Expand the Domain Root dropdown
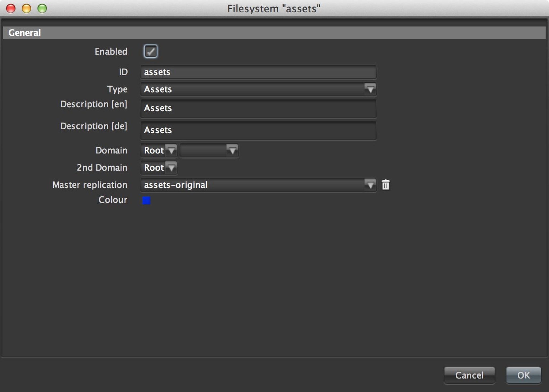The width and height of the screenshot is (549, 392). pos(171,151)
